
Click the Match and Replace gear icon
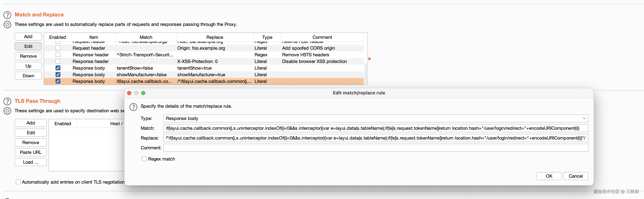[7, 24]
